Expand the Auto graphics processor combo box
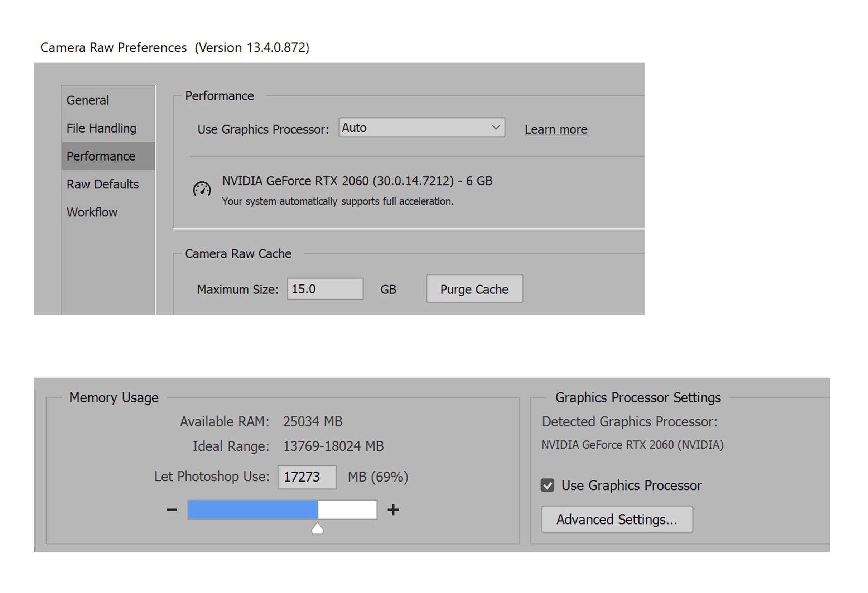This screenshot has width=868, height=593. (x=421, y=128)
